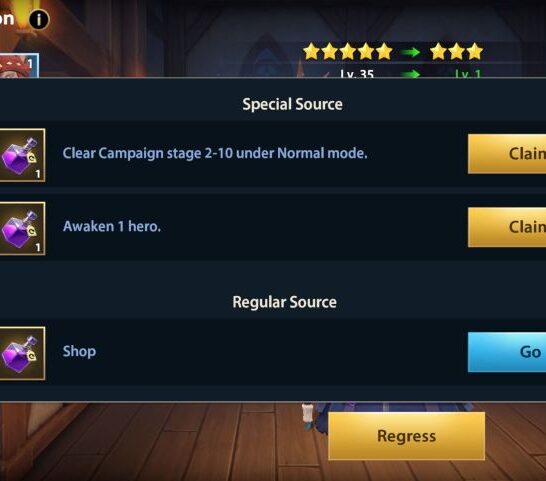Claim the Campaign stage 2-10 reward
546x481 pixels.
point(507,154)
